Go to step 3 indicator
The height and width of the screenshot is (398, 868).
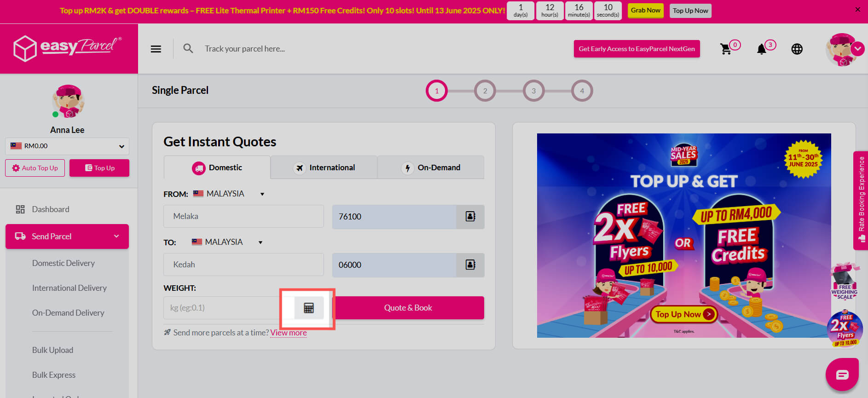point(534,91)
